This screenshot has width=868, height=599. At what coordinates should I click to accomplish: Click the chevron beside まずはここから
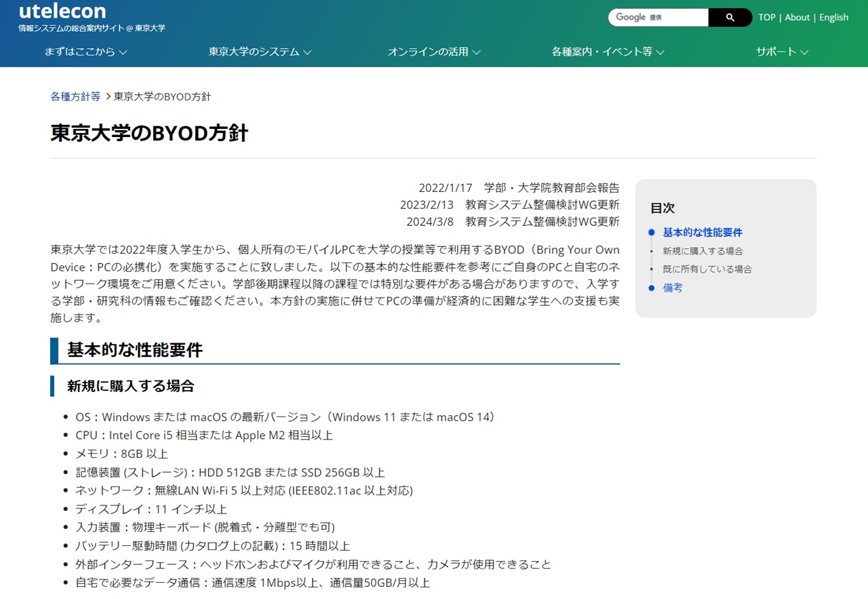(123, 52)
